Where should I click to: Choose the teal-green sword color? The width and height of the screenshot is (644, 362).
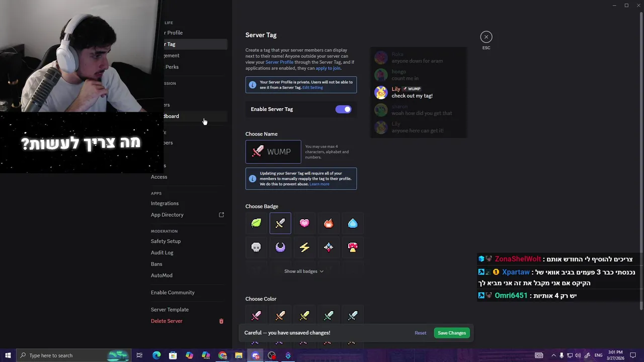[x=329, y=316]
